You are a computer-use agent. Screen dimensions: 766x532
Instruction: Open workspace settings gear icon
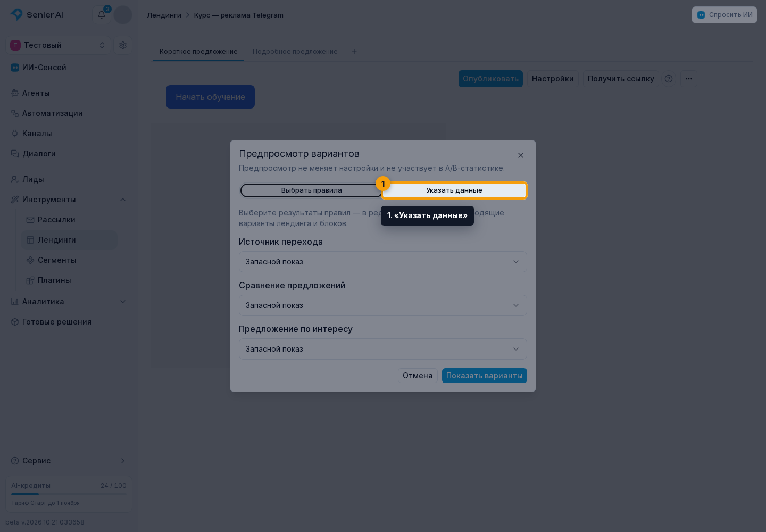point(123,45)
